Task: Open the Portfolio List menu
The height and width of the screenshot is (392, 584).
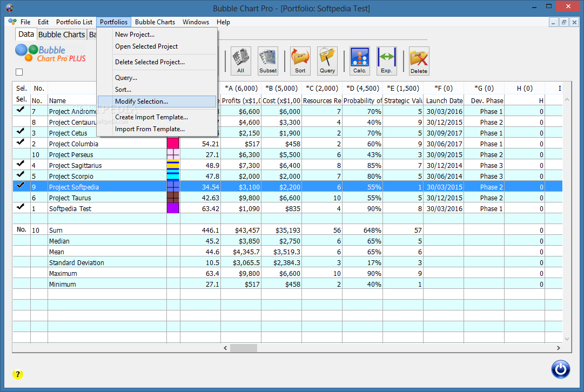Action: tap(74, 22)
